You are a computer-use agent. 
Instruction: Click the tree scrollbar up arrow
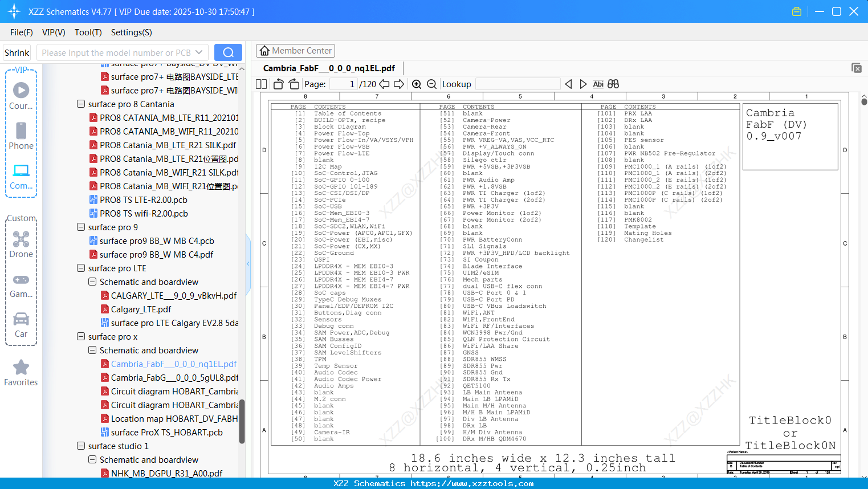point(242,68)
